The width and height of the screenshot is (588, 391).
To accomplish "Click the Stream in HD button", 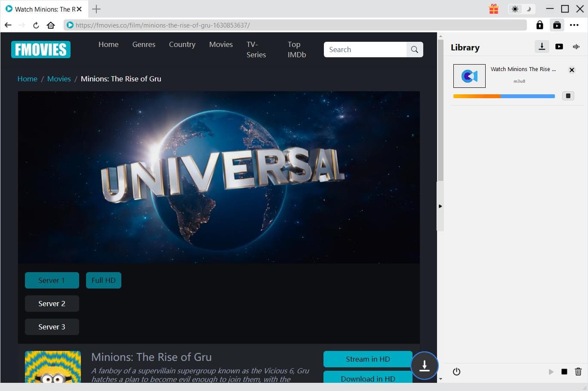I will click(368, 359).
